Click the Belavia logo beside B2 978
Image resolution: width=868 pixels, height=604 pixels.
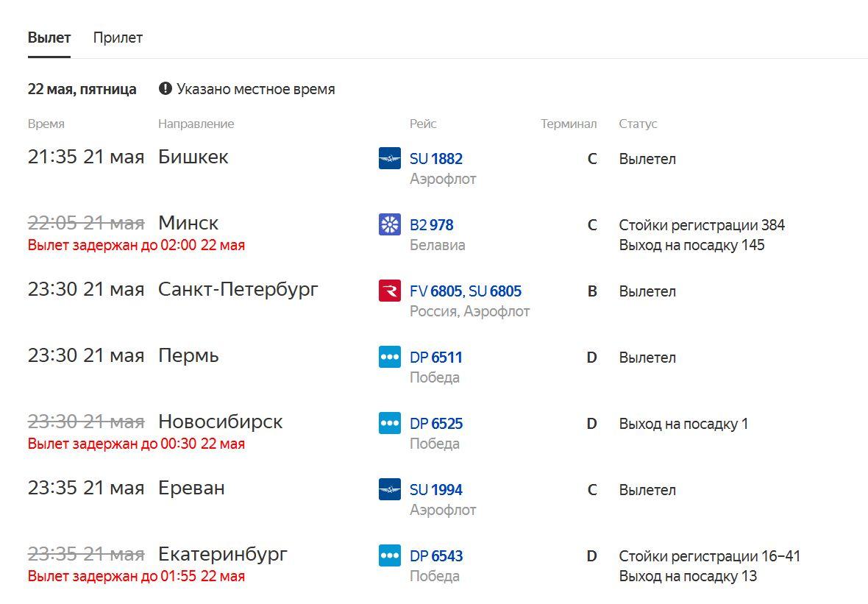[x=390, y=224]
